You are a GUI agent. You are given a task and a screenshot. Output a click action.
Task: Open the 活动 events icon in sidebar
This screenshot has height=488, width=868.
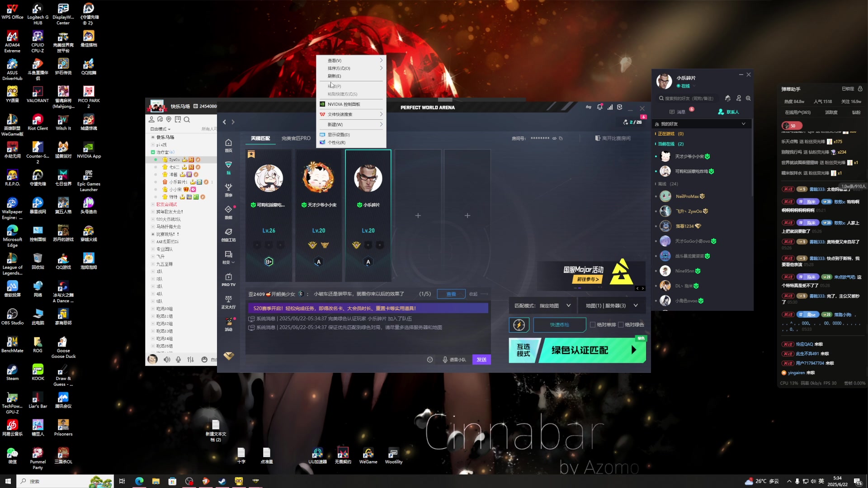coord(228,324)
